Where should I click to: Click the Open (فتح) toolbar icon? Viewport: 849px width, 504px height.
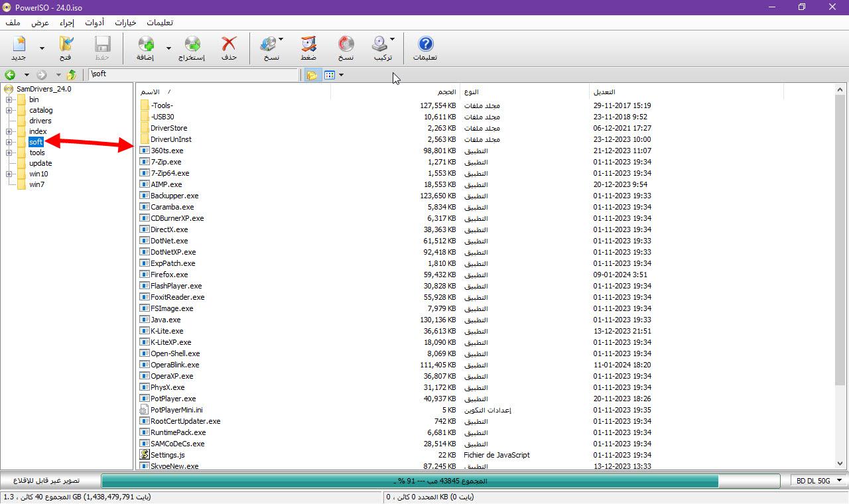[66, 44]
